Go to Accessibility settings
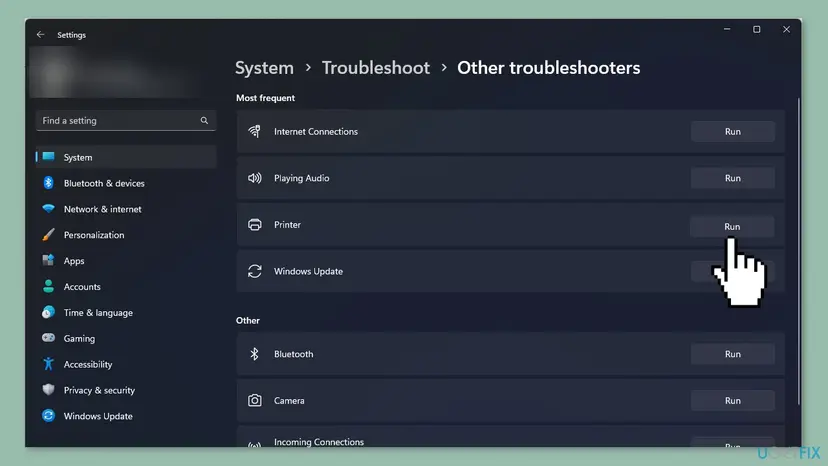 pos(126,364)
